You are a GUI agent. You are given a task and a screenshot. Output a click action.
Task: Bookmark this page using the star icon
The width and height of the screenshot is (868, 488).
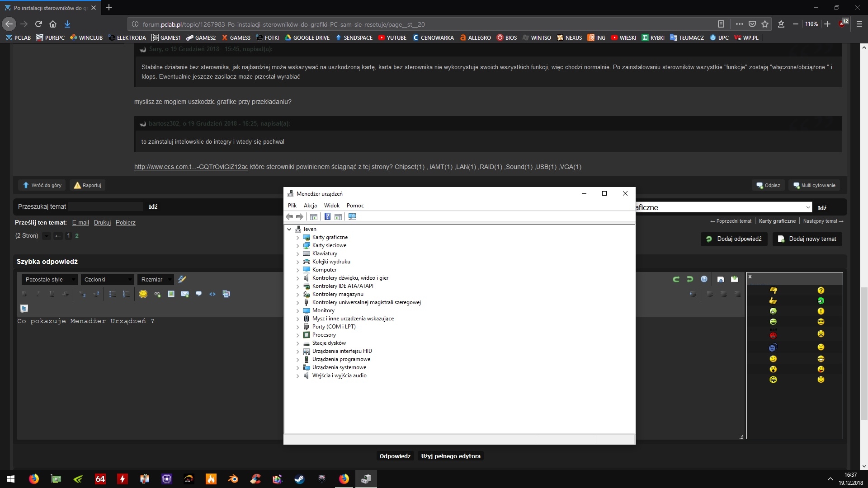[765, 24]
